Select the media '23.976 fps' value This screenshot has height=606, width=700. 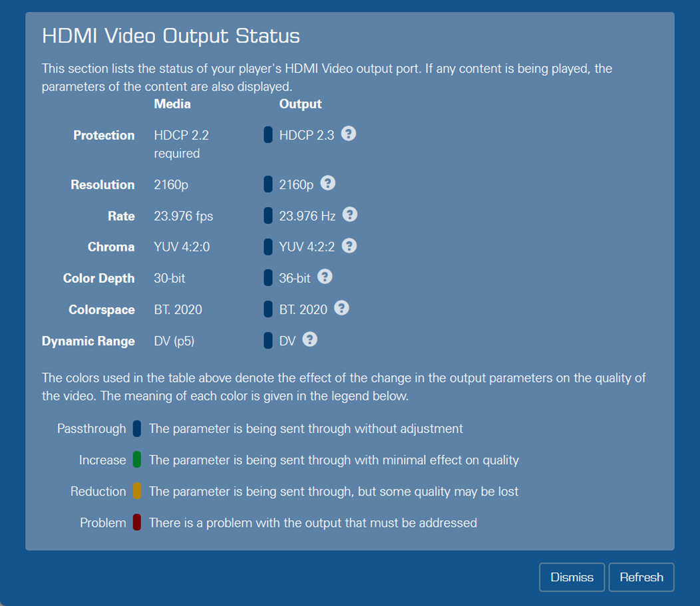tap(184, 216)
